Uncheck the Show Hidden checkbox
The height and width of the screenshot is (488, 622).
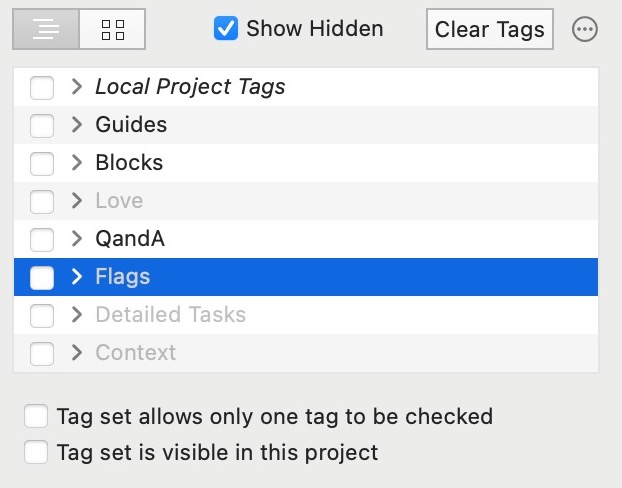226,28
